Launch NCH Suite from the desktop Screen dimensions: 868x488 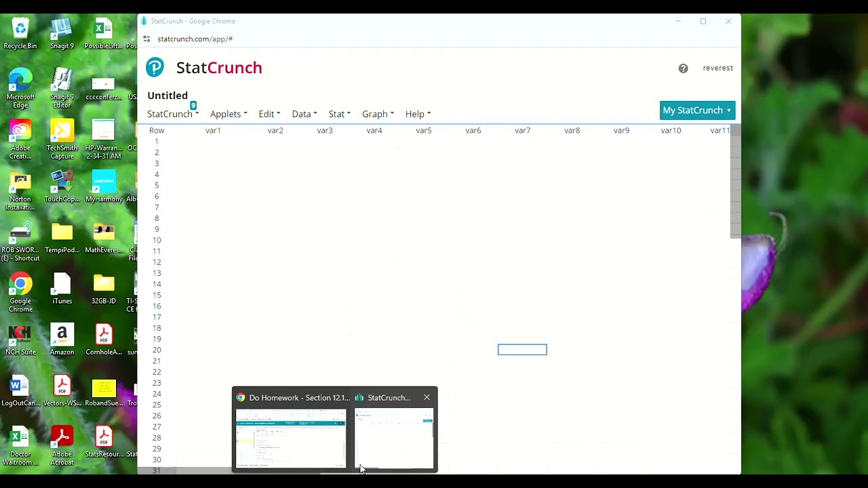20,340
